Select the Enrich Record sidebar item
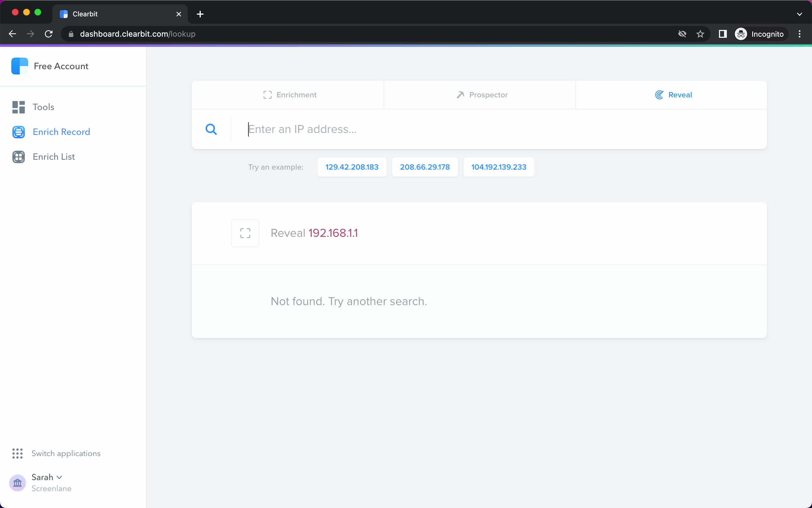Screen dimensions: 812x508 pyautogui.click(x=51, y=132)
